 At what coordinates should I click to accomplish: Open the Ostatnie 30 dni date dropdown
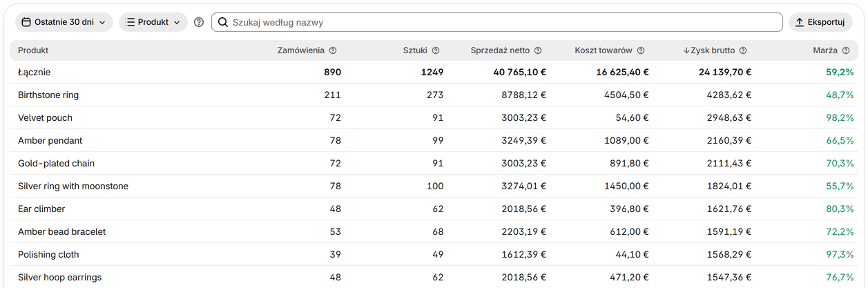(64, 22)
